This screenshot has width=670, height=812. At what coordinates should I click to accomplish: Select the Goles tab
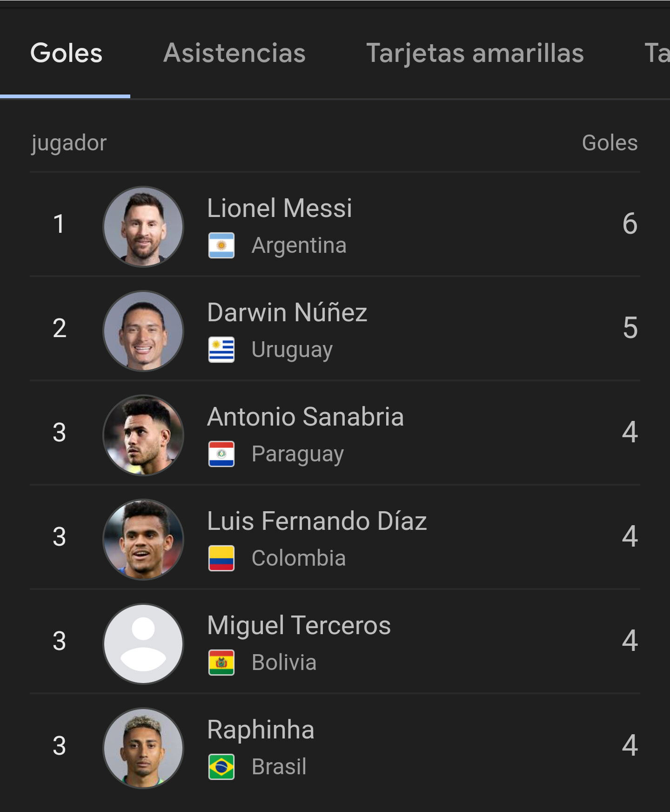tap(66, 53)
